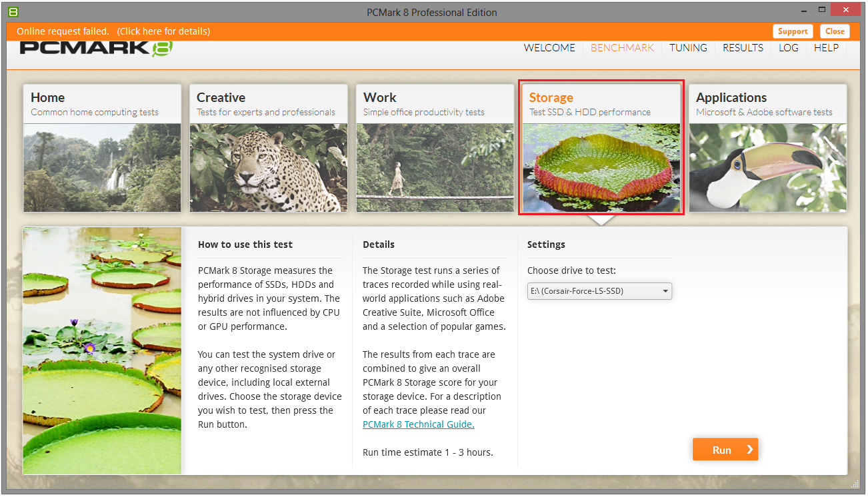Close the online request failed banner
The height and width of the screenshot is (497, 868).
click(x=835, y=31)
